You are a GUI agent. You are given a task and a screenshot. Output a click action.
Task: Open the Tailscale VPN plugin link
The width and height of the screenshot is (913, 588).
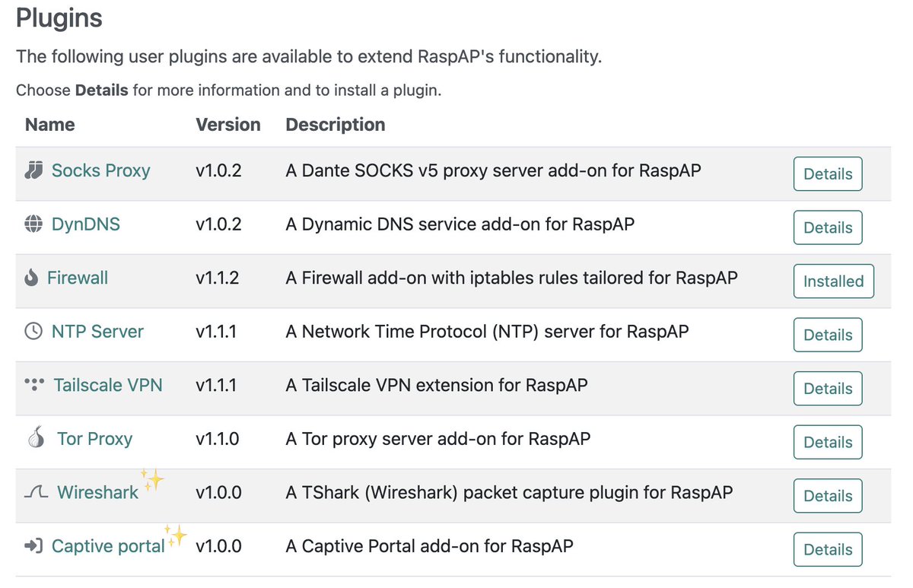point(108,385)
